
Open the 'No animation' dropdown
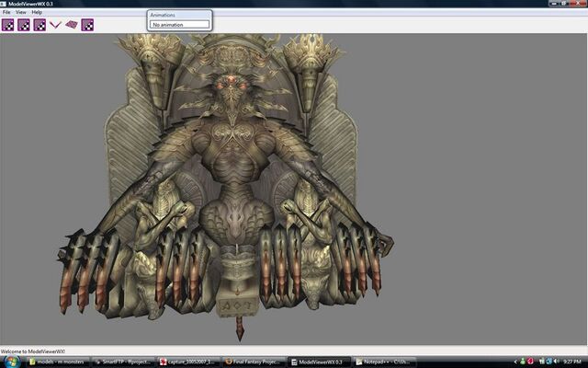point(180,25)
